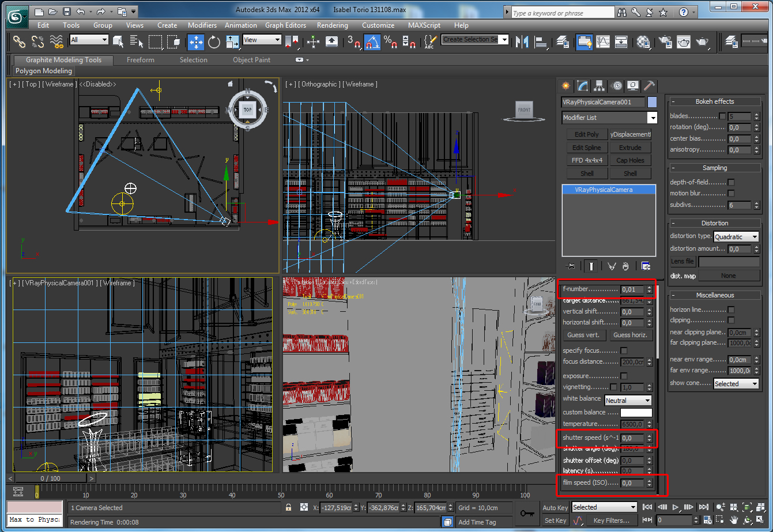This screenshot has height=532, width=773.
Task: Toggle Angle Snap in the toolbar
Action: (372, 41)
